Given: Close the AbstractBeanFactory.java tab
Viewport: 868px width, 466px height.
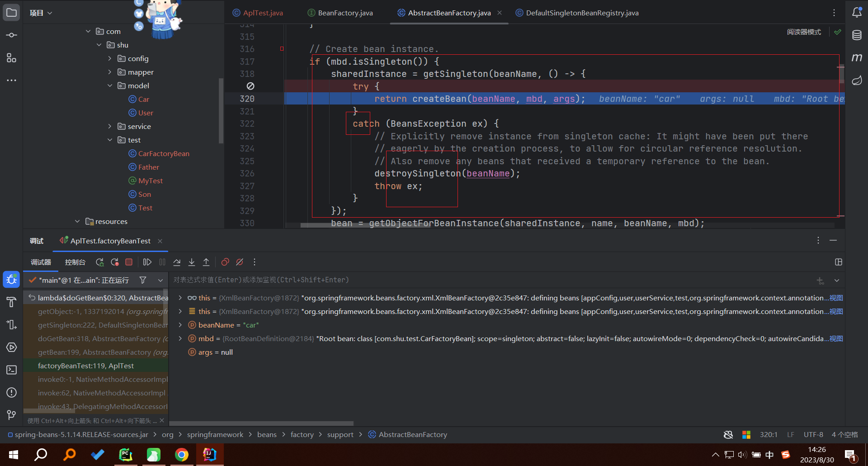Looking at the screenshot, I should (x=500, y=13).
